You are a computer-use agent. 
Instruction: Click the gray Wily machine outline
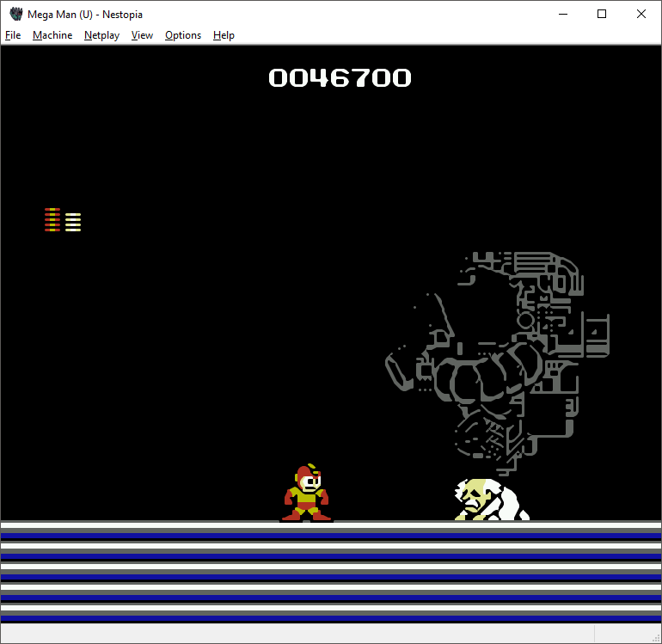[497, 363]
